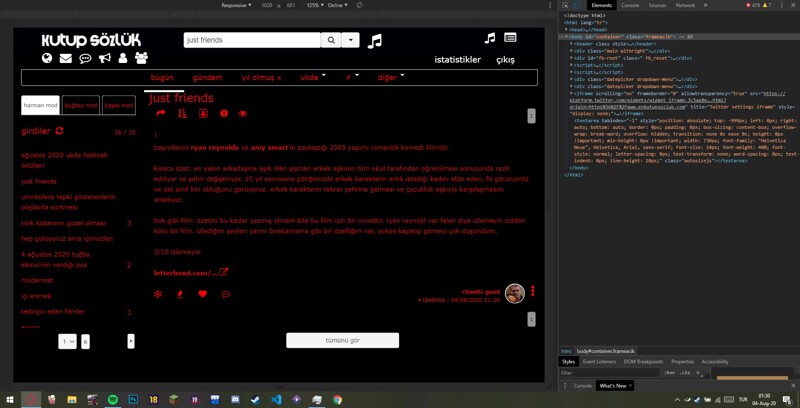800x408 pixels.
Task: Open the page number select showing 1
Action: tap(67, 341)
